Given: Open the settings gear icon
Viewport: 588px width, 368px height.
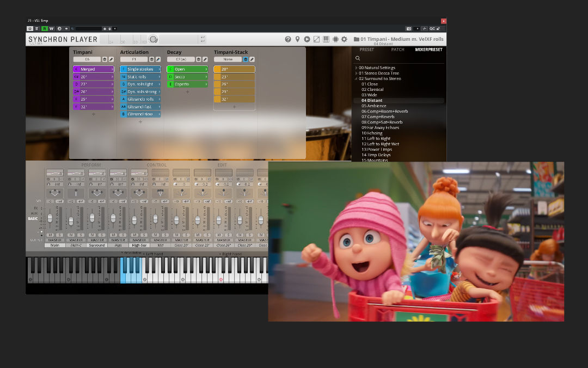Looking at the screenshot, I should point(344,39).
